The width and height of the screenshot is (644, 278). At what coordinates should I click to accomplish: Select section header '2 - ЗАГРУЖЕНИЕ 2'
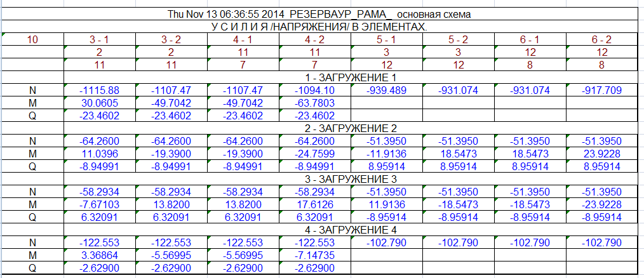351,128
